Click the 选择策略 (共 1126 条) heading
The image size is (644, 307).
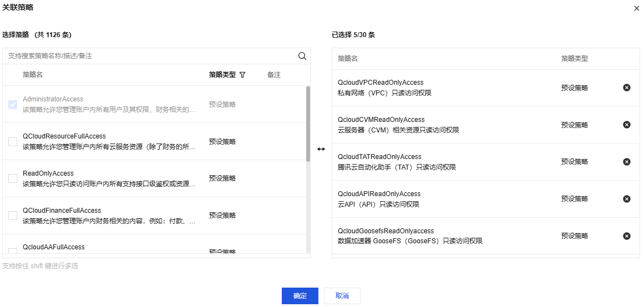click(x=37, y=35)
